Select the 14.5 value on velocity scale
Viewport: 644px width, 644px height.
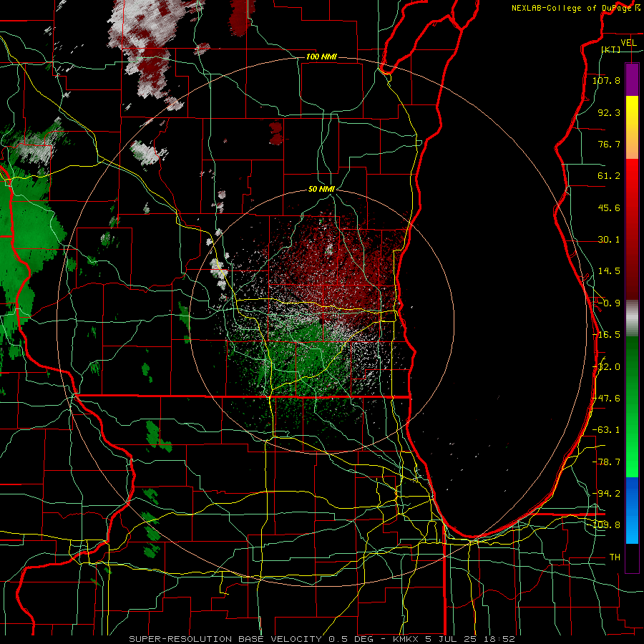[609, 271]
